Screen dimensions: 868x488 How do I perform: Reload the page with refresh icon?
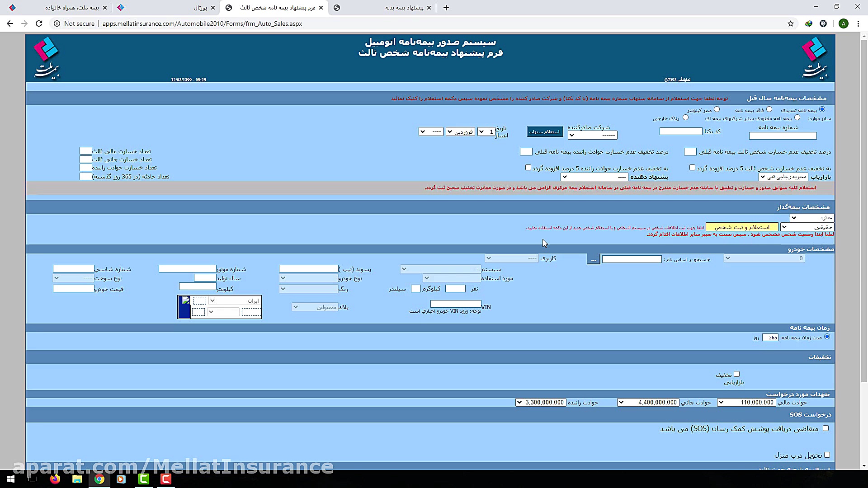point(39,23)
